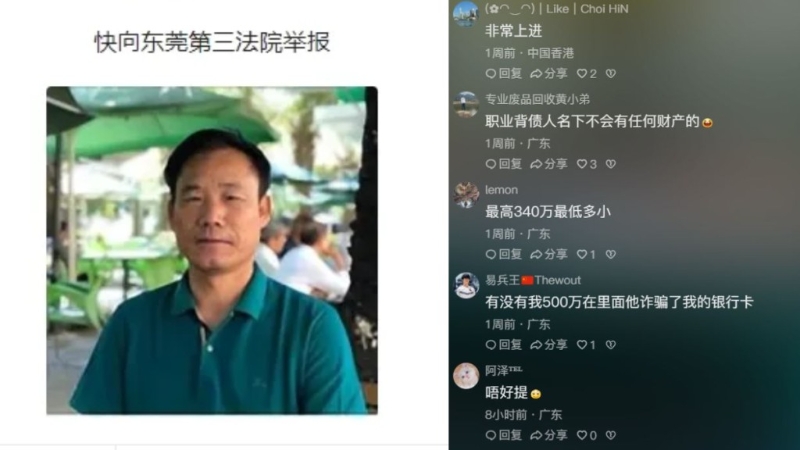800x450 pixels.
Task: Share 阿泽's 唔好提 comment
Action: tap(549, 435)
